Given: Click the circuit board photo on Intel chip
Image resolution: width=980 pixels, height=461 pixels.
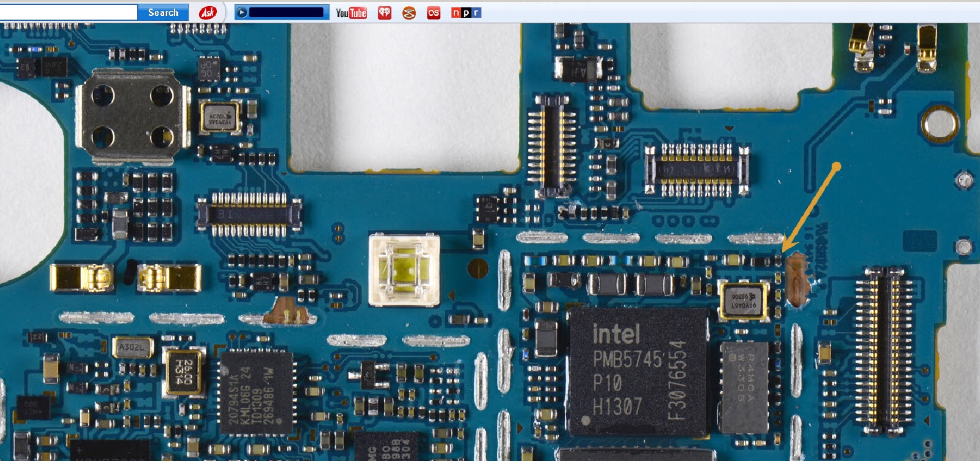Looking at the screenshot, I should tap(638, 371).
